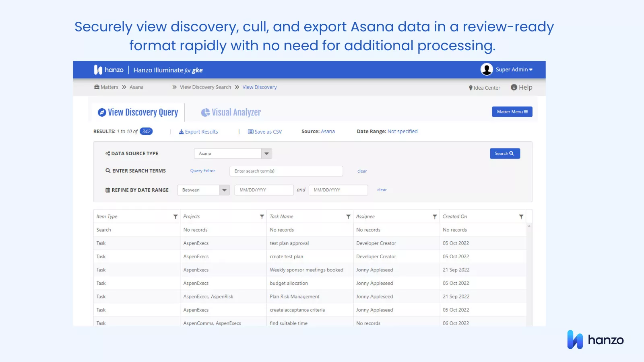Open the Projects column filter
644x362 pixels.
(262, 217)
